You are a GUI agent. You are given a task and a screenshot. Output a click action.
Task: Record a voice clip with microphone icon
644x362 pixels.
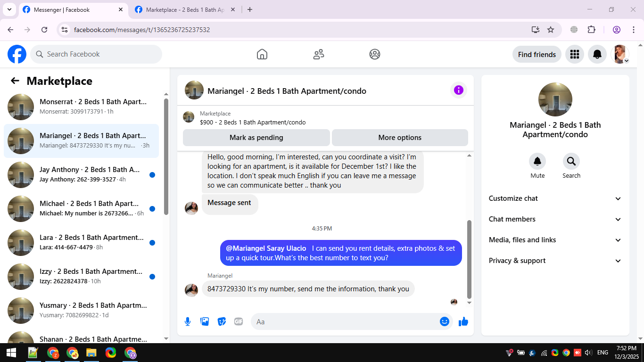(188, 321)
